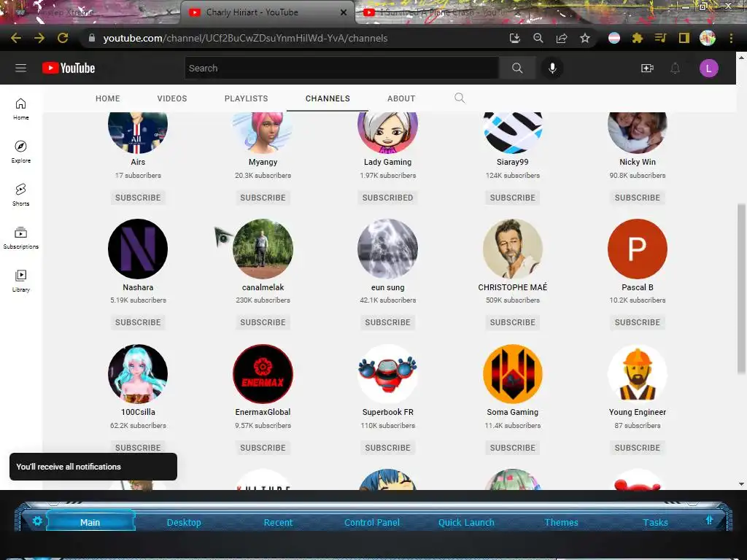Click the browser profile picture icon
Screen dimensions: 747x560
(708, 38)
